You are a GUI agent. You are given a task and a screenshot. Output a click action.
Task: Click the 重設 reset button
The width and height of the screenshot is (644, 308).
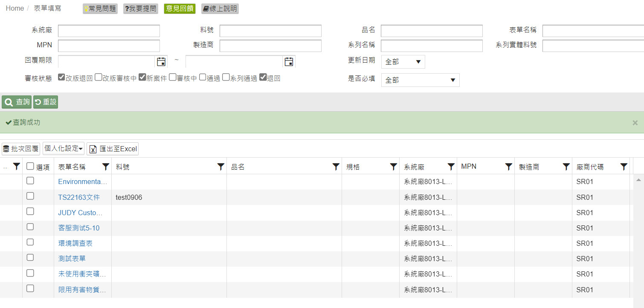click(46, 102)
